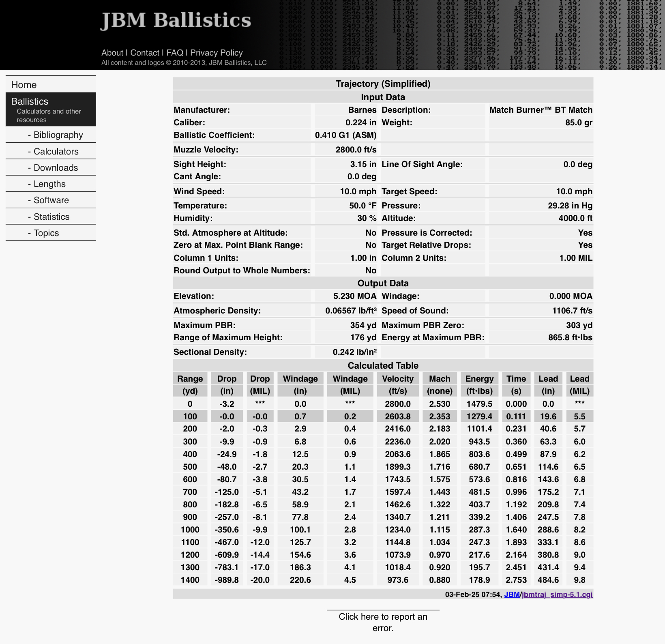
Task: Select pressure value 29.28 in Hg
Action: point(570,206)
